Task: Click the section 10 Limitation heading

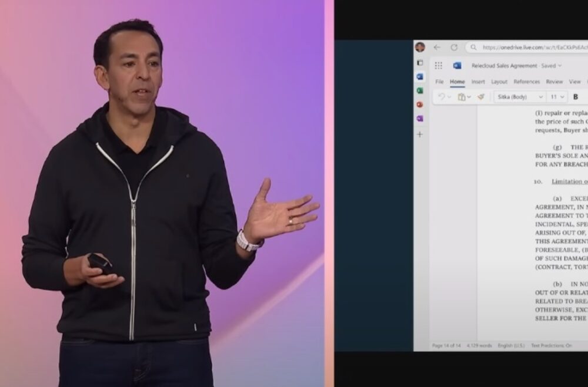Action: tap(570, 181)
